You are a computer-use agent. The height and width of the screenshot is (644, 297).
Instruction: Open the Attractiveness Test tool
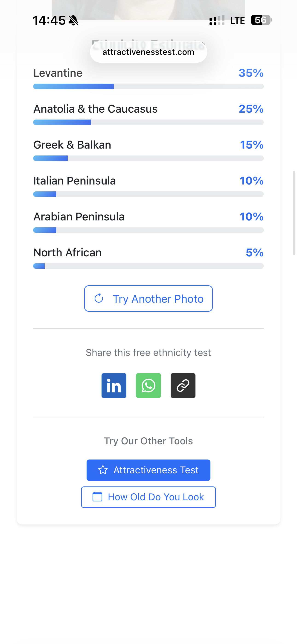click(148, 470)
